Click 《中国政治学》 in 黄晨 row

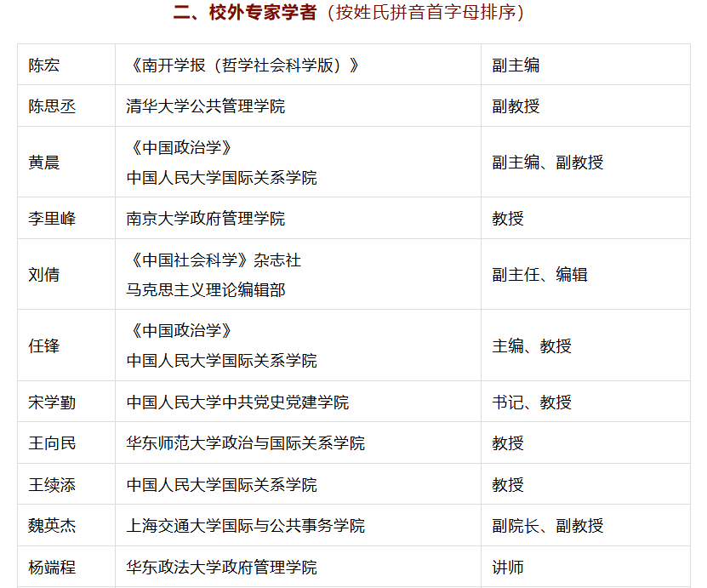coord(182,147)
